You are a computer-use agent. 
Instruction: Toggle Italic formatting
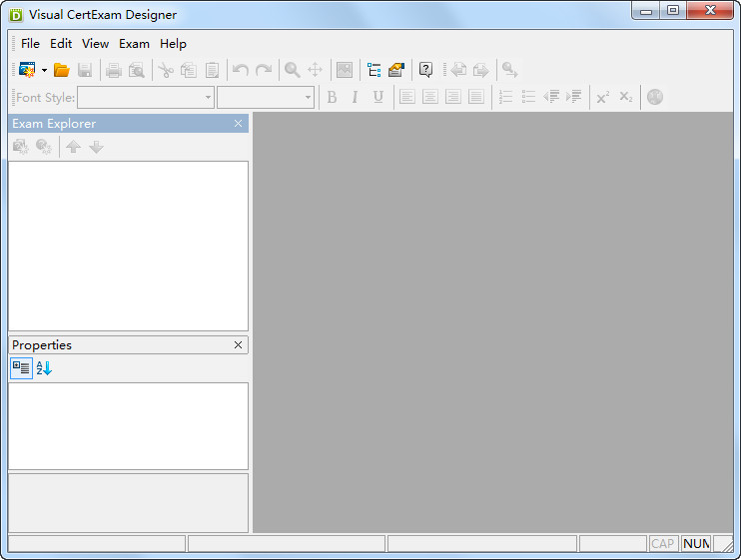click(x=355, y=97)
